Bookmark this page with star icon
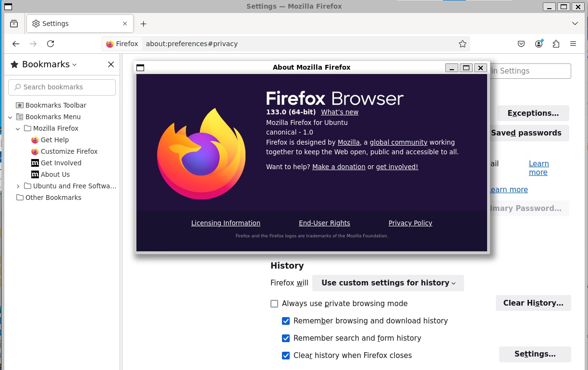Screen dimensions: 588x370 pos(462,44)
